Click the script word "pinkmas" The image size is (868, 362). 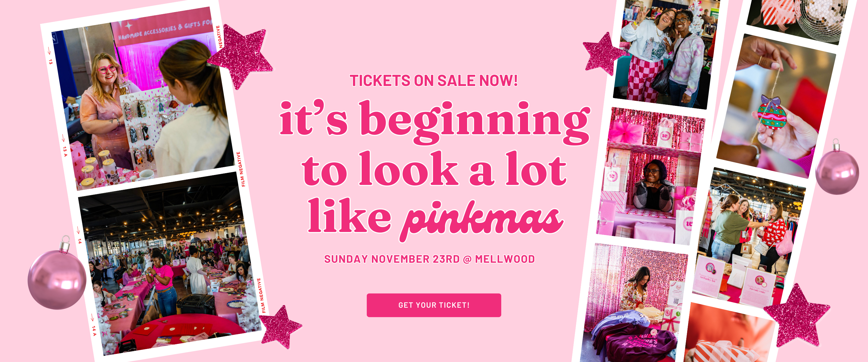482,219
